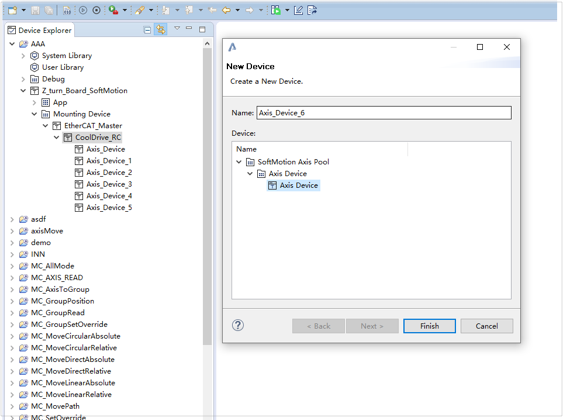Image resolution: width=563 pixels, height=420 pixels.
Task: Click the Cancel button
Action: 487,326
